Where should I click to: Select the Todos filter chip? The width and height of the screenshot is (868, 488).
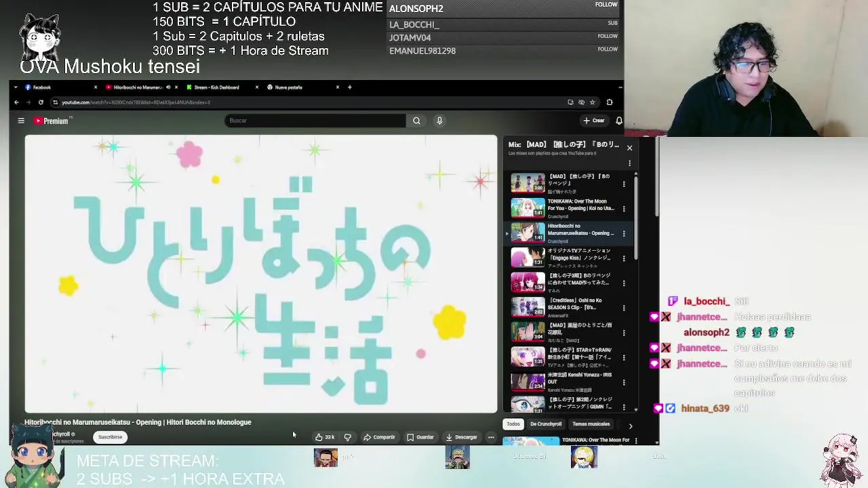pos(513,424)
